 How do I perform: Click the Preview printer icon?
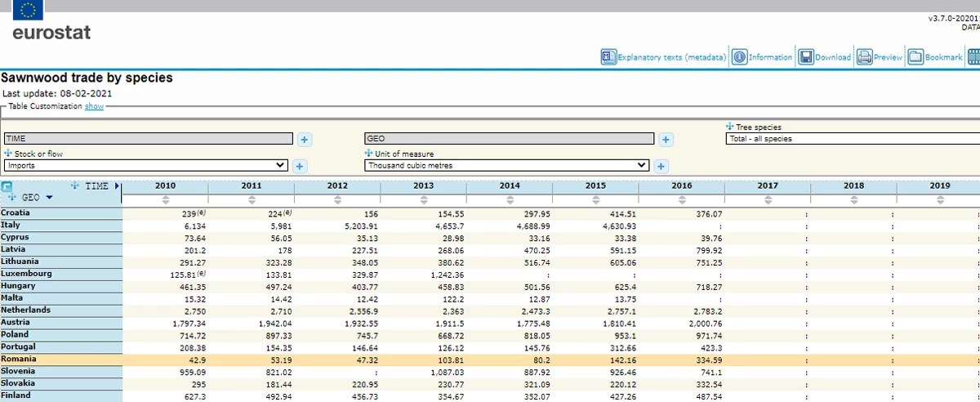pyautogui.click(x=865, y=57)
